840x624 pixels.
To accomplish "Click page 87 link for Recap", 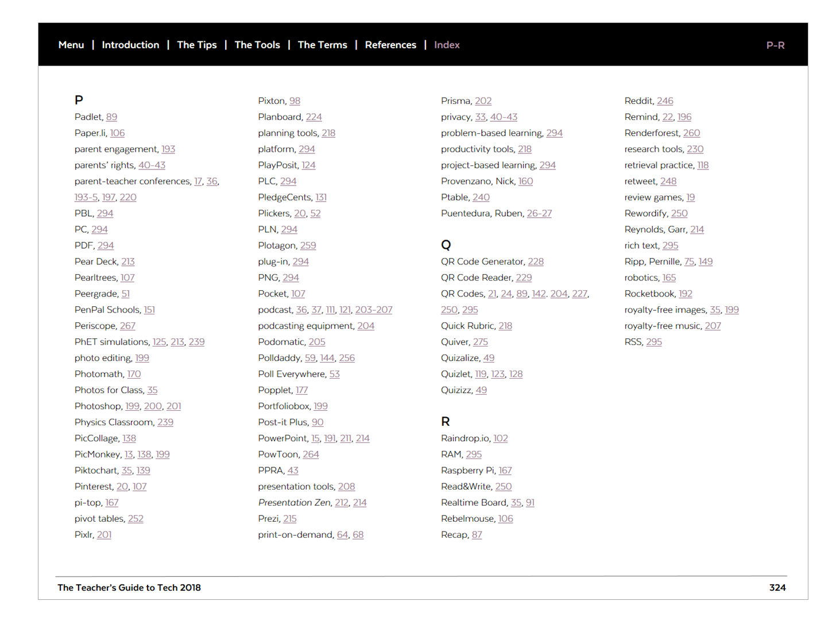I will 477,535.
